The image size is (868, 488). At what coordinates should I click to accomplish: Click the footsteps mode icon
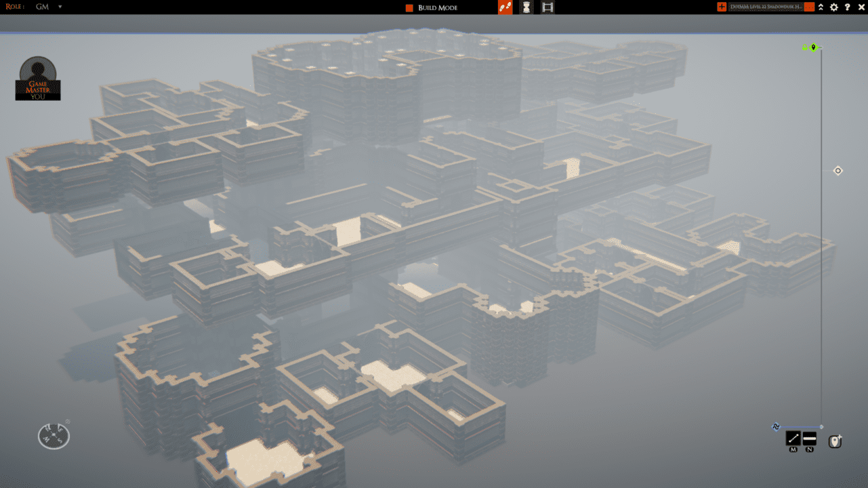click(505, 7)
